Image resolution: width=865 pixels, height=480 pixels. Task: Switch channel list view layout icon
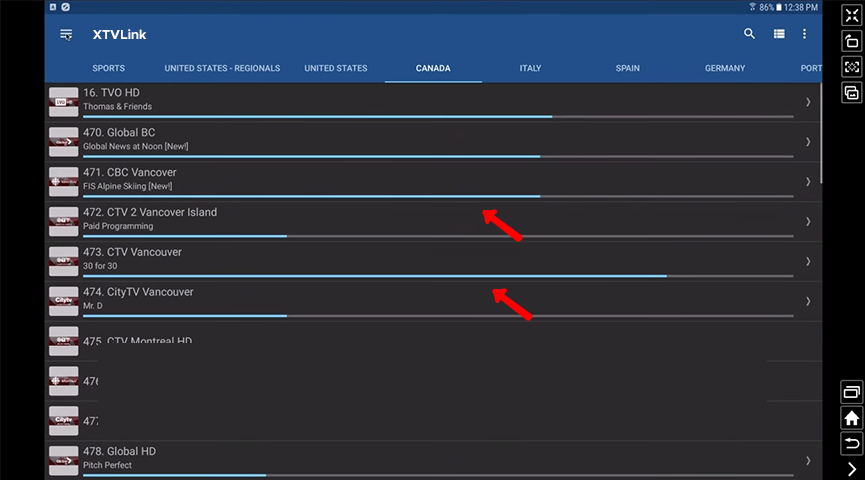779,34
